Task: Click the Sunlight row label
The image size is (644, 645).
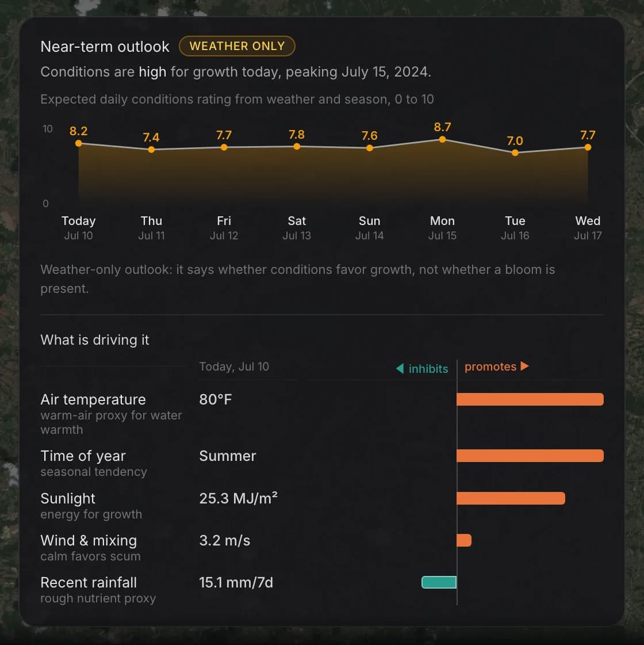Action: point(68,498)
